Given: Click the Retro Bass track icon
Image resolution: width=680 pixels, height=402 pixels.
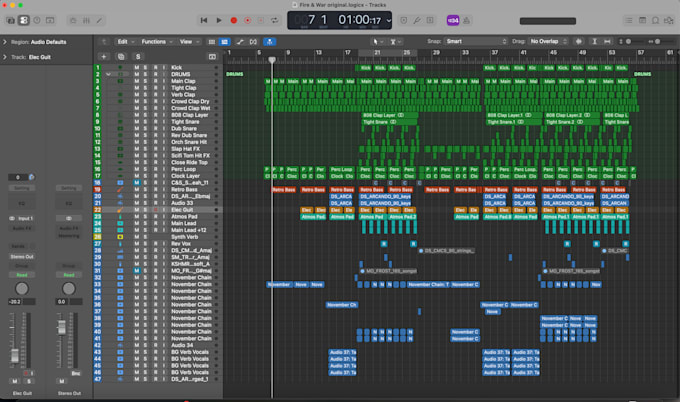Looking at the screenshot, I should click(x=120, y=190).
